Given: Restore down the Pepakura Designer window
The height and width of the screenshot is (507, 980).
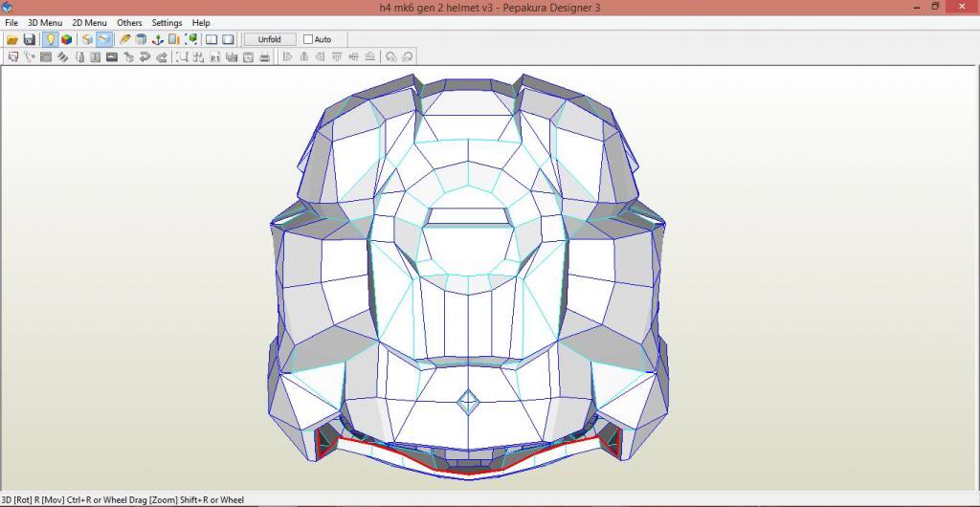Looking at the screenshot, I should (936, 7).
